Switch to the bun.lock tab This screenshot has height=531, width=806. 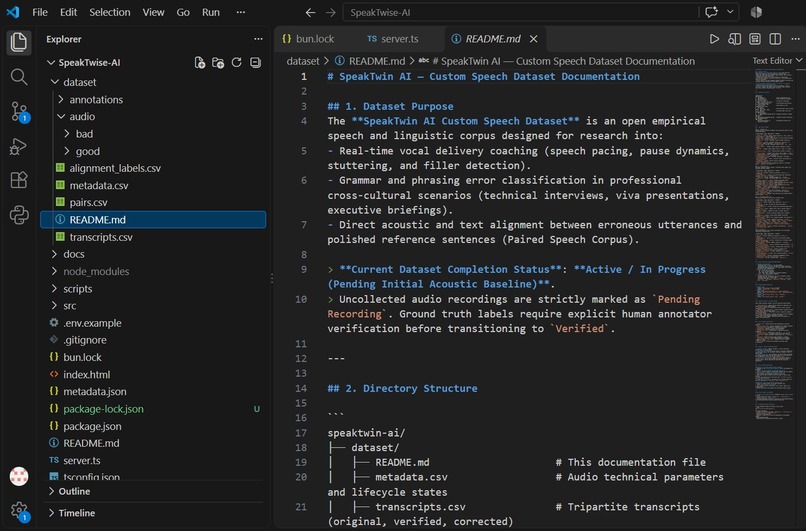tap(308, 39)
